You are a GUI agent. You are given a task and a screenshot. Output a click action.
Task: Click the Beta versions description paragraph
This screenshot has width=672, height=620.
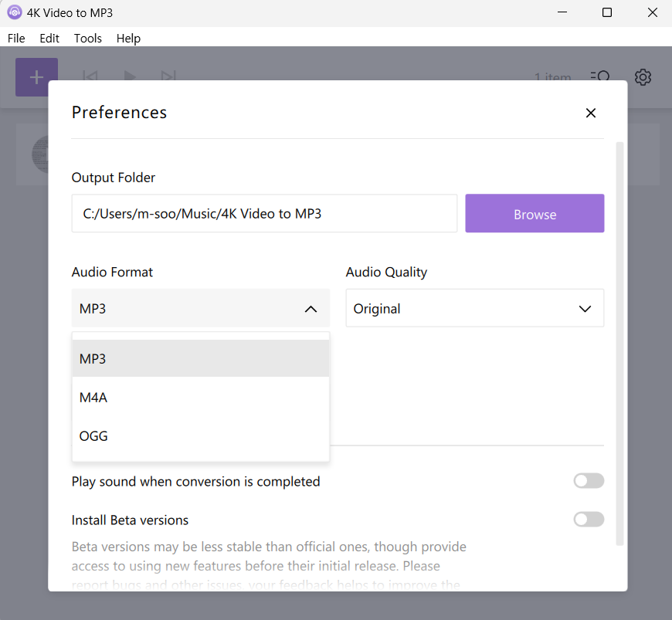(269, 566)
